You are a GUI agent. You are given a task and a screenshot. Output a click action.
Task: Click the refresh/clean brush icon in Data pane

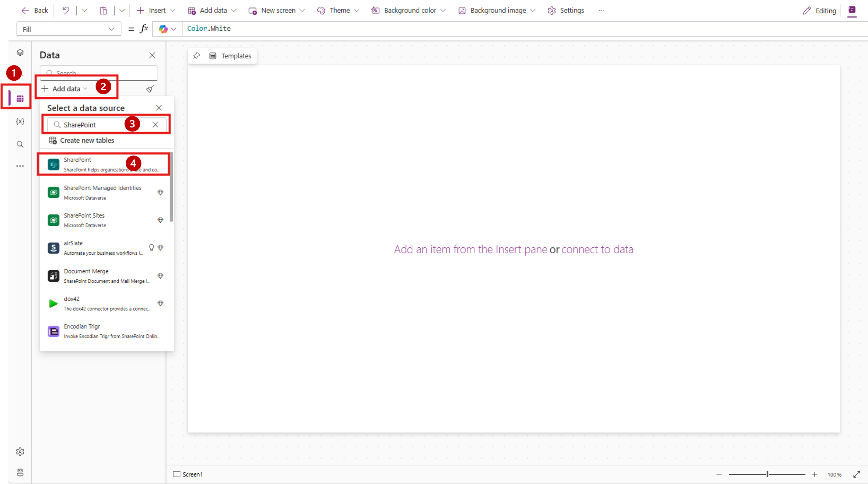(150, 89)
